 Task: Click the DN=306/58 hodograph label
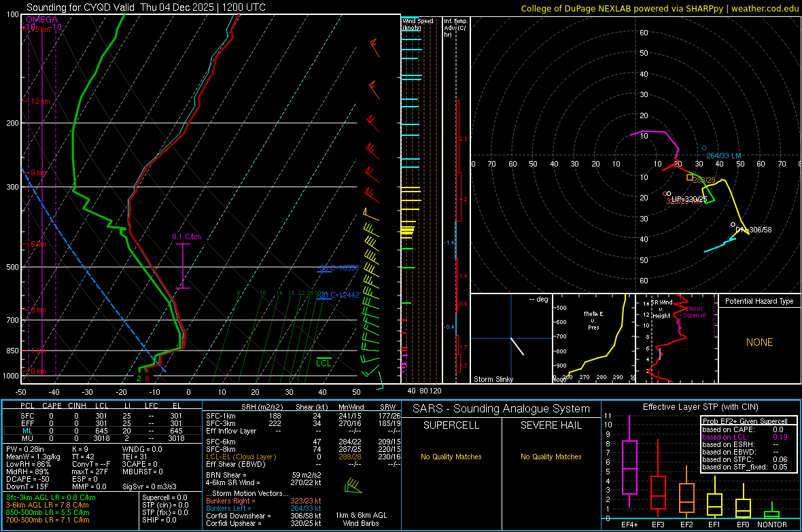click(754, 230)
